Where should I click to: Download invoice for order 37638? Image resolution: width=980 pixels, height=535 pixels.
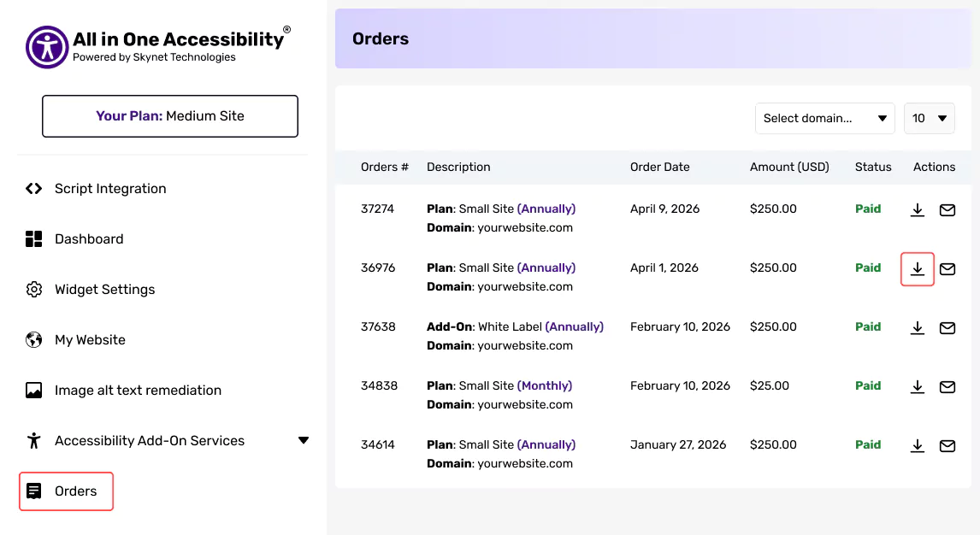[917, 327]
